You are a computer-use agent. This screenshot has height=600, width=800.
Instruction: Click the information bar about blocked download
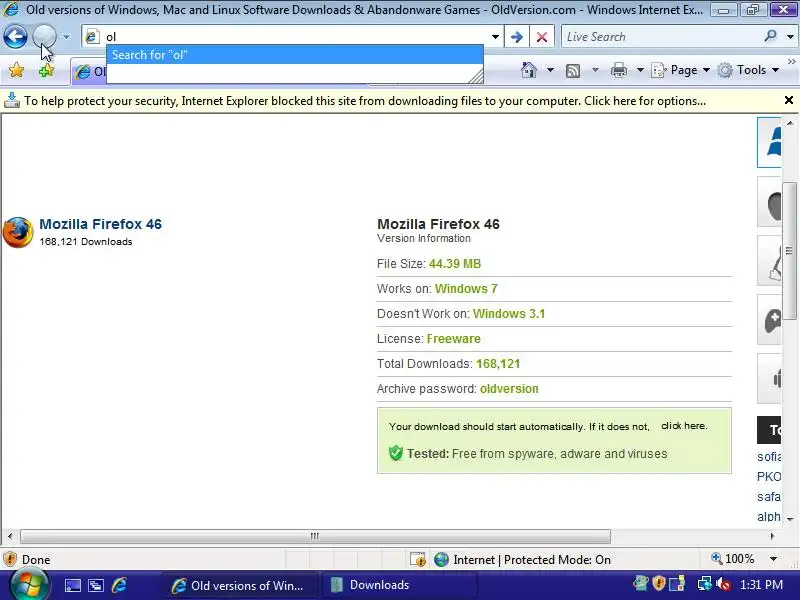pos(365,101)
